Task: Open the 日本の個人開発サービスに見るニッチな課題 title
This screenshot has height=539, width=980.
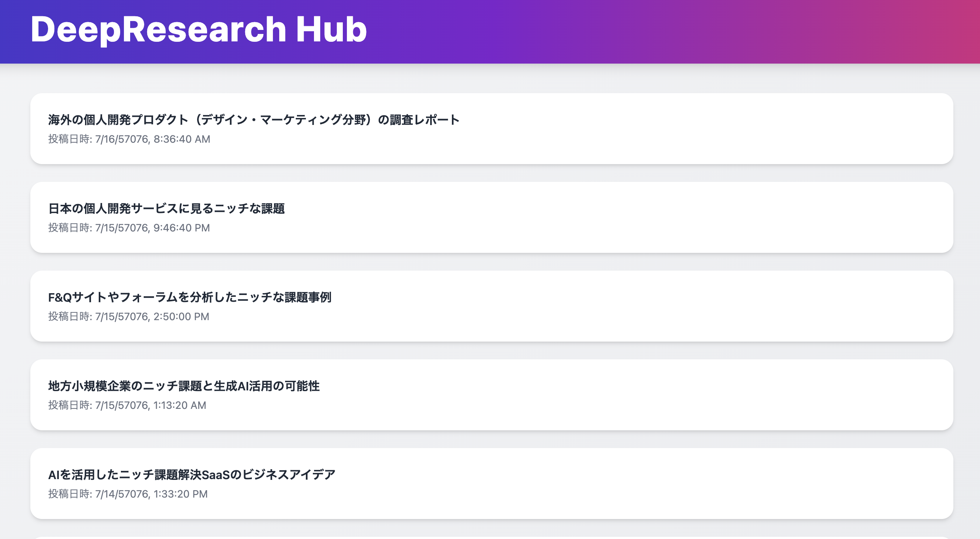Action: tap(166, 209)
